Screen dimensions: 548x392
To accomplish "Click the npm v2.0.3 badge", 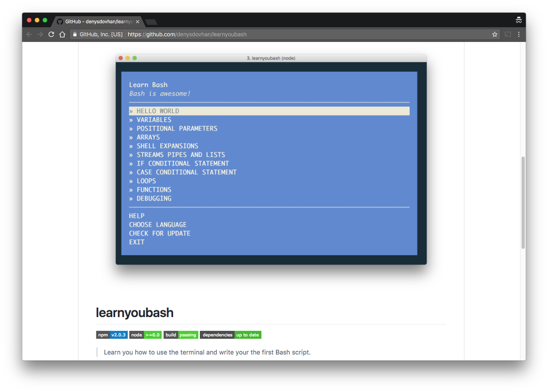I will (111, 335).
